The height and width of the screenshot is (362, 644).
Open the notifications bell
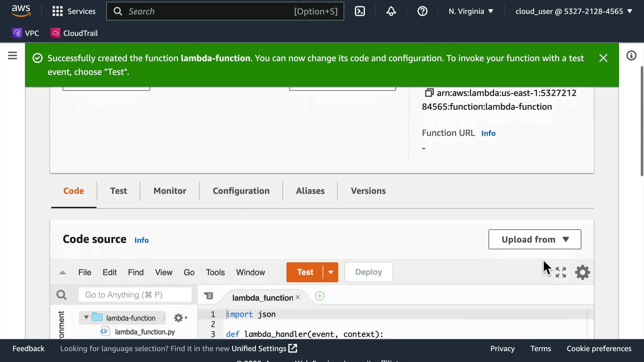(x=391, y=11)
